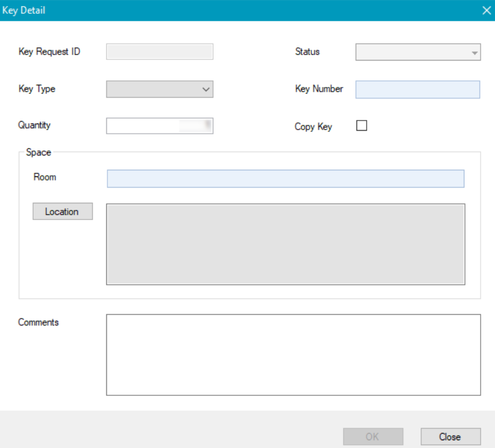The width and height of the screenshot is (495, 448).
Task: Click the Quantity spinner arrows
Action: (x=208, y=125)
